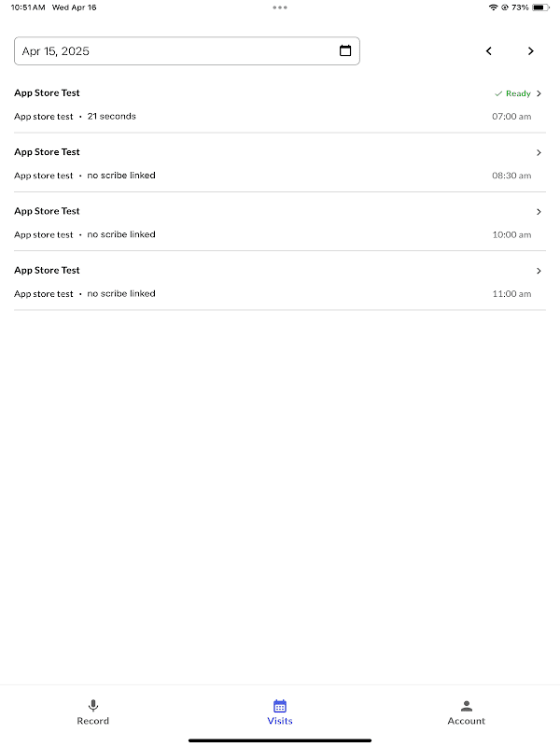Select the 08:30 am no scribe linked text
The height and width of the screenshot is (747, 560).
[121, 176]
